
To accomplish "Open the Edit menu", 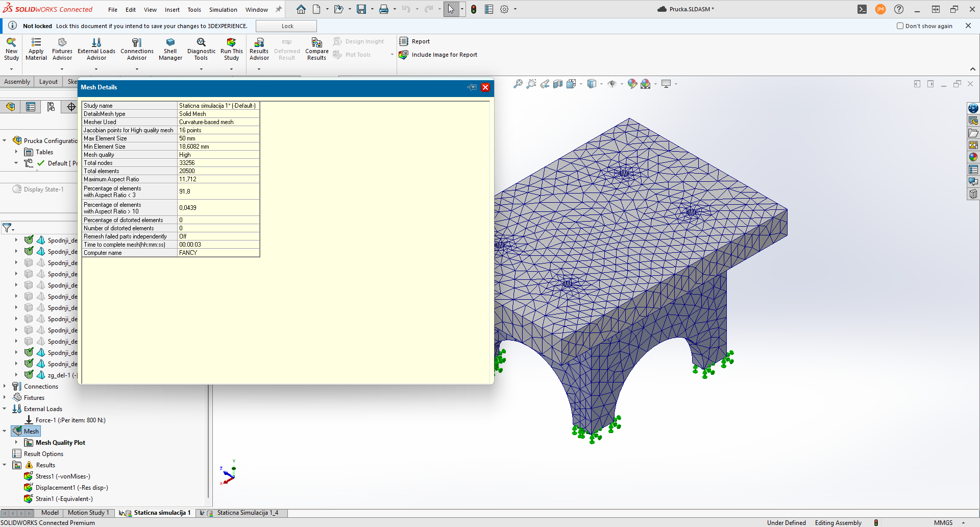I will [x=131, y=10].
